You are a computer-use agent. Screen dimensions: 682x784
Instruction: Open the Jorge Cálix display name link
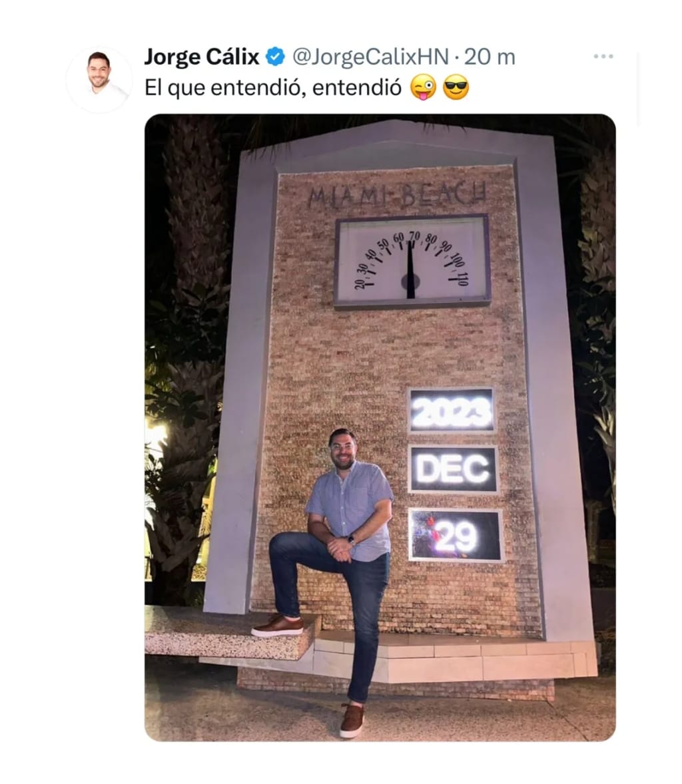(202, 57)
